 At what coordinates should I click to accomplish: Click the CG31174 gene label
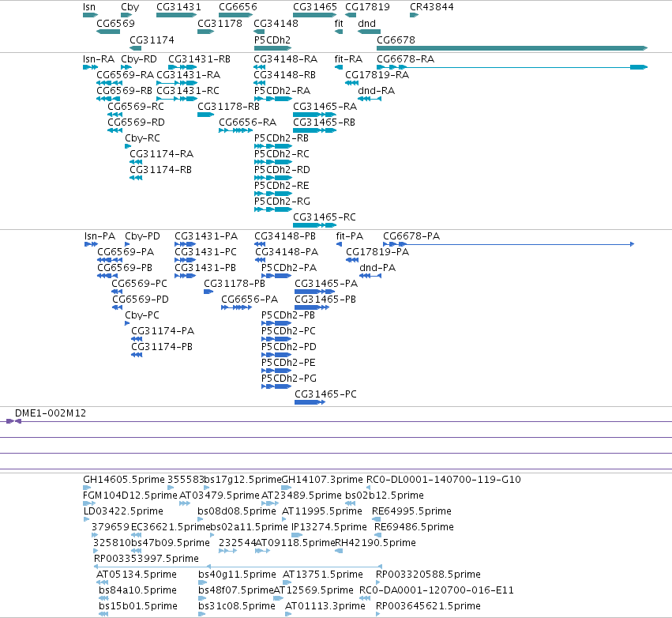coord(152,40)
